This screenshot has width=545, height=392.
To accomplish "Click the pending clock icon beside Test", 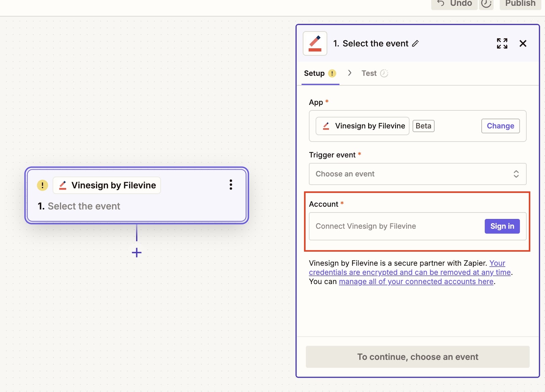I will (x=384, y=73).
